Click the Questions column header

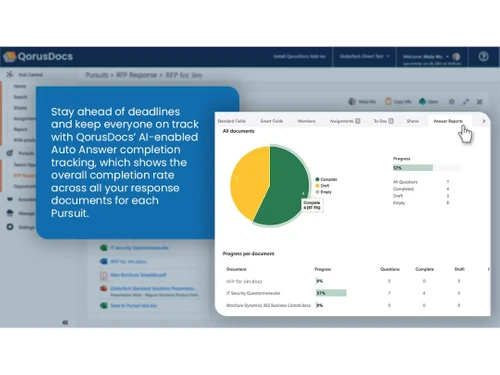390,269
